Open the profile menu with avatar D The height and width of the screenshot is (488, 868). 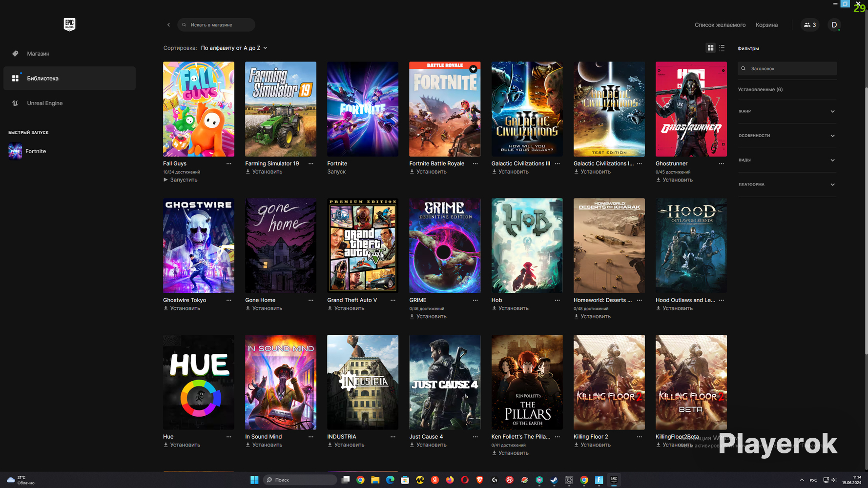[834, 25]
